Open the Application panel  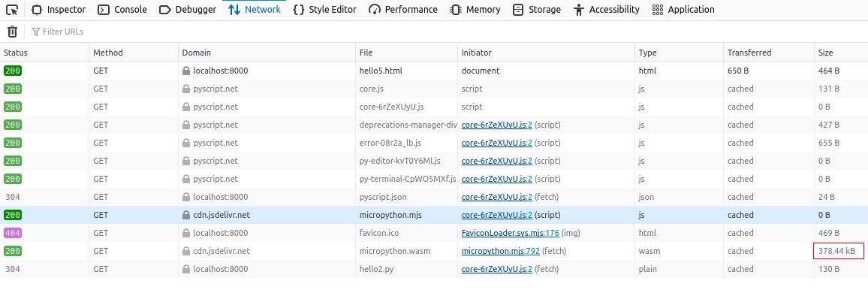683,10
